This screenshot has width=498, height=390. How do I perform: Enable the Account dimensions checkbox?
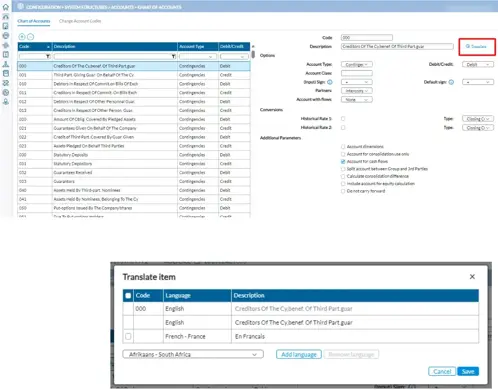(343, 147)
